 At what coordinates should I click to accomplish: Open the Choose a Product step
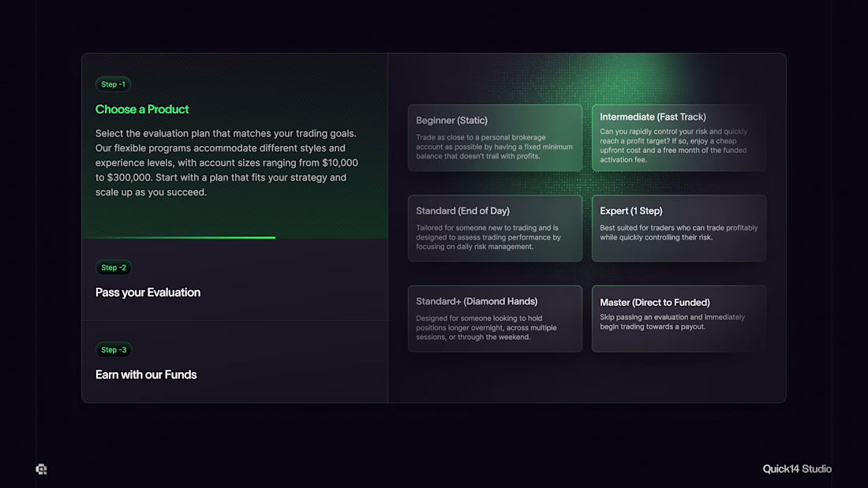(x=142, y=110)
